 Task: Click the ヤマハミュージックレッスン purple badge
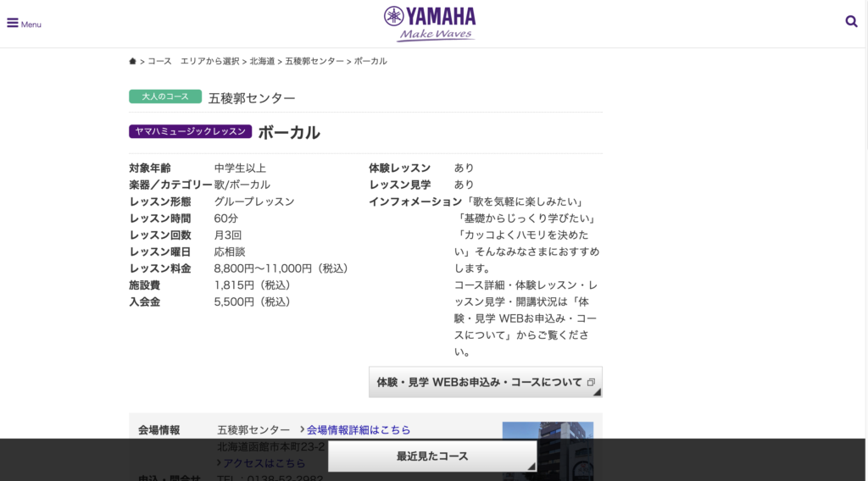click(191, 131)
